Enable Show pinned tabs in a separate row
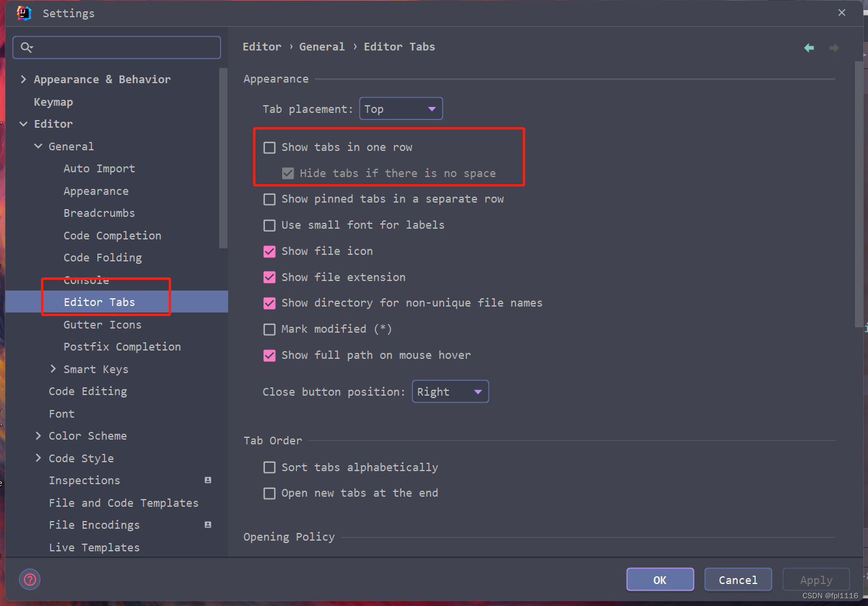This screenshot has height=606, width=868. [x=270, y=199]
